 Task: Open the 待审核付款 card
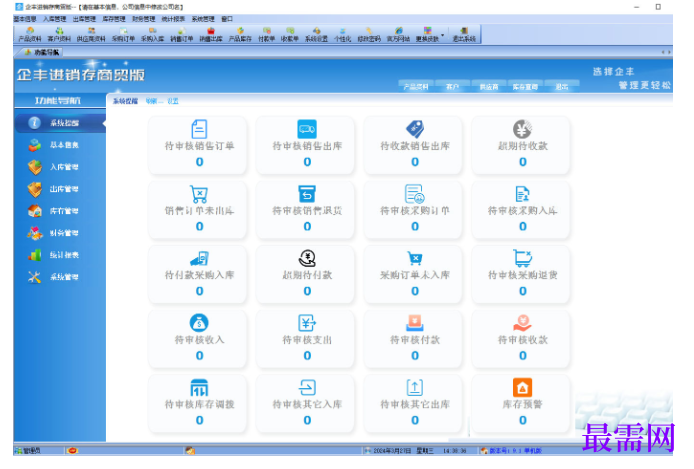[x=415, y=339]
